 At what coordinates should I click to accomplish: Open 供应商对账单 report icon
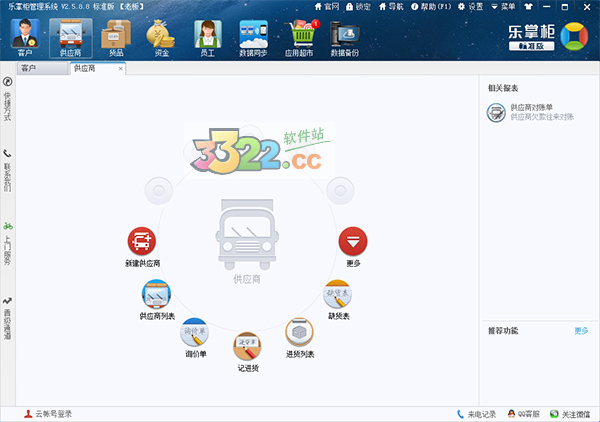(496, 112)
